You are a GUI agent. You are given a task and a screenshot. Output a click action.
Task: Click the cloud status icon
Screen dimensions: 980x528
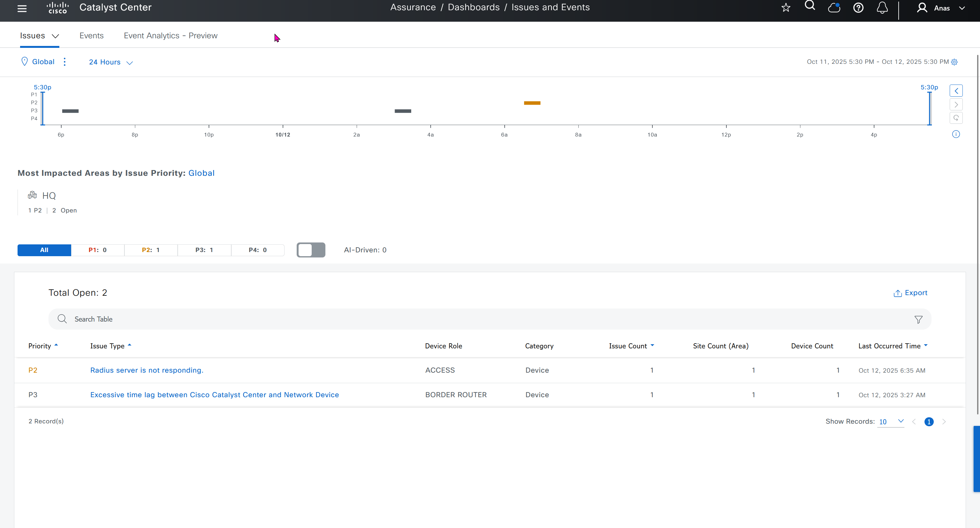tap(834, 8)
